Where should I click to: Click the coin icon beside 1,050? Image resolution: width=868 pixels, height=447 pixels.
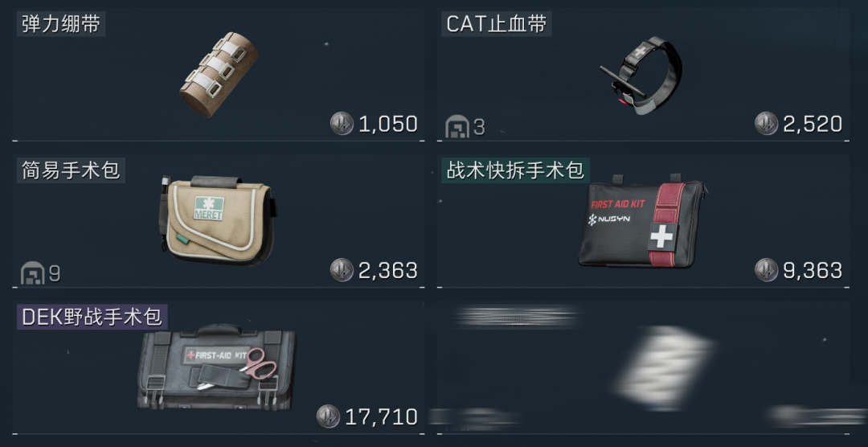(342, 124)
